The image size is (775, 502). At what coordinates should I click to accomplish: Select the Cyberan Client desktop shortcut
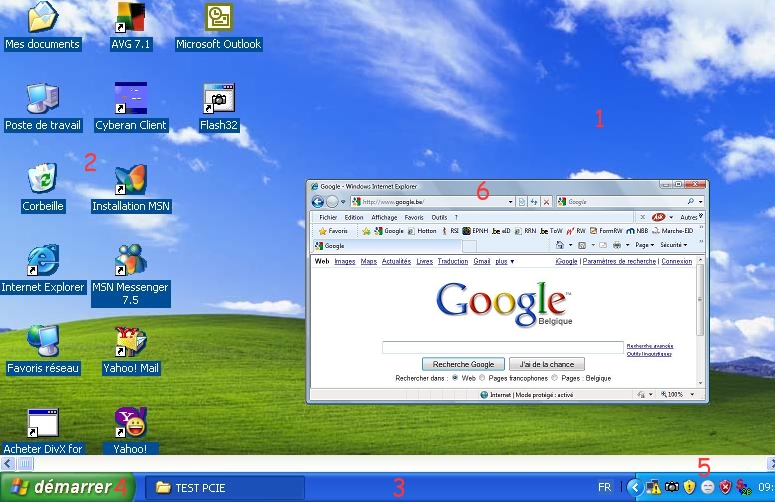coord(130,106)
